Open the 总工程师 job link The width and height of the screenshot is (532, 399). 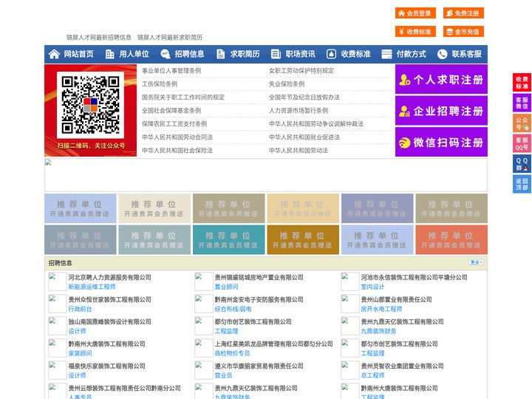tap(372, 375)
